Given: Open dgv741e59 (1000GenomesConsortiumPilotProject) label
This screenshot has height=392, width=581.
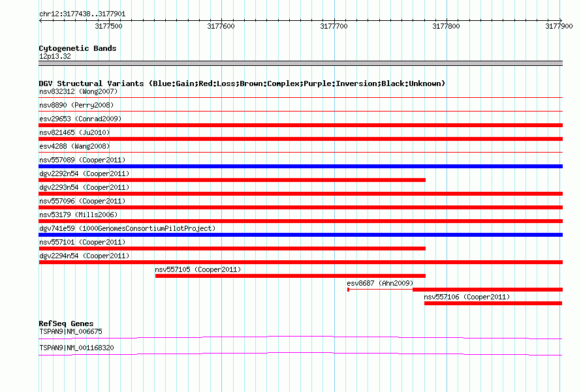Looking at the screenshot, I should [x=127, y=228].
